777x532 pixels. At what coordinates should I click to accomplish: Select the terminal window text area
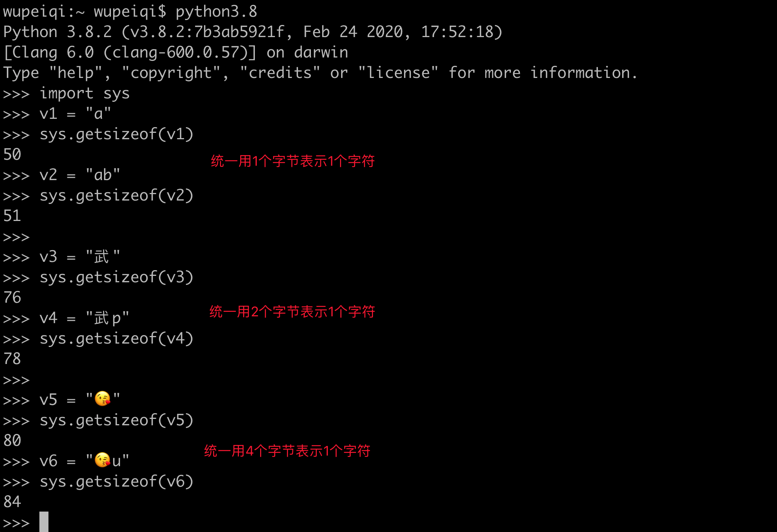(388, 266)
